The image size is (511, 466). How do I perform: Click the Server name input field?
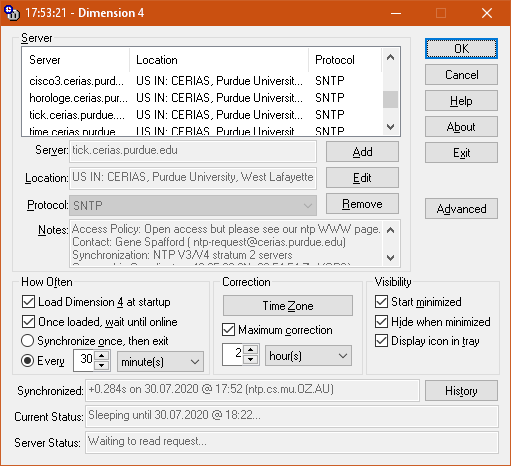(x=193, y=151)
